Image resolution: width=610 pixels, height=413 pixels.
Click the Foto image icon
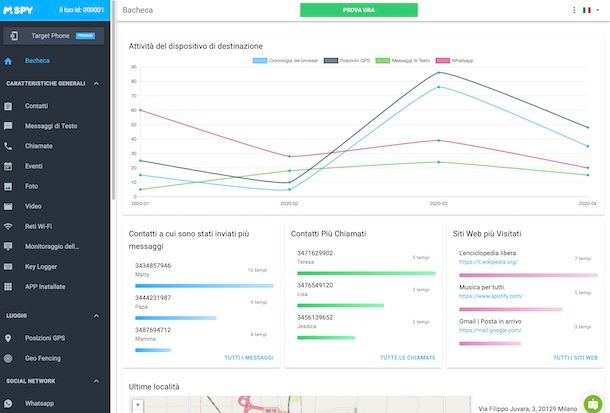[x=8, y=186]
